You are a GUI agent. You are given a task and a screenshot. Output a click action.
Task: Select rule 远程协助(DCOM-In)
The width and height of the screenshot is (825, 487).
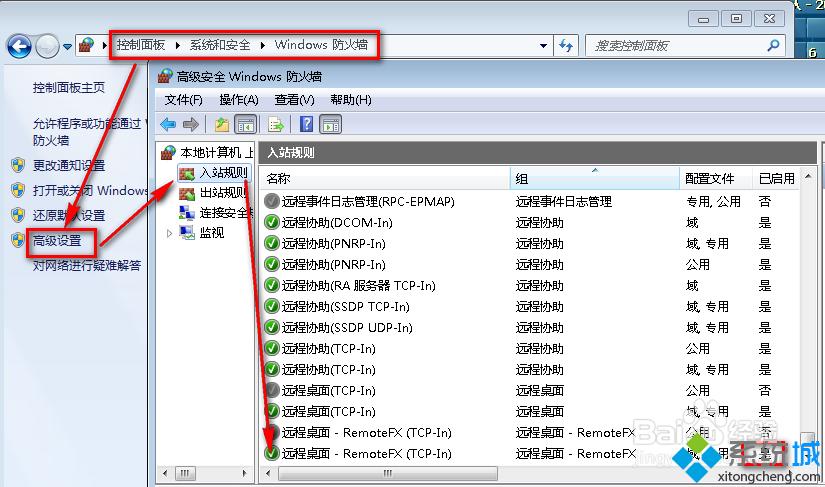pos(337,222)
